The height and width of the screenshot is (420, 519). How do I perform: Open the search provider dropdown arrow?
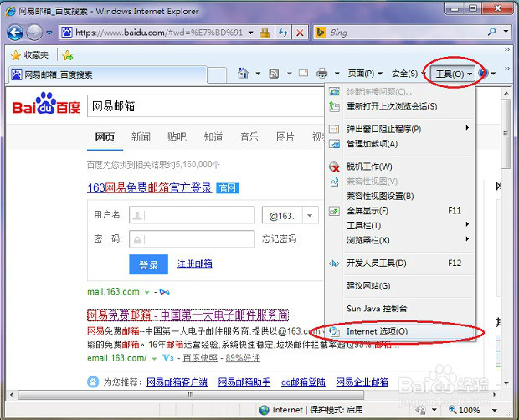pos(506,32)
